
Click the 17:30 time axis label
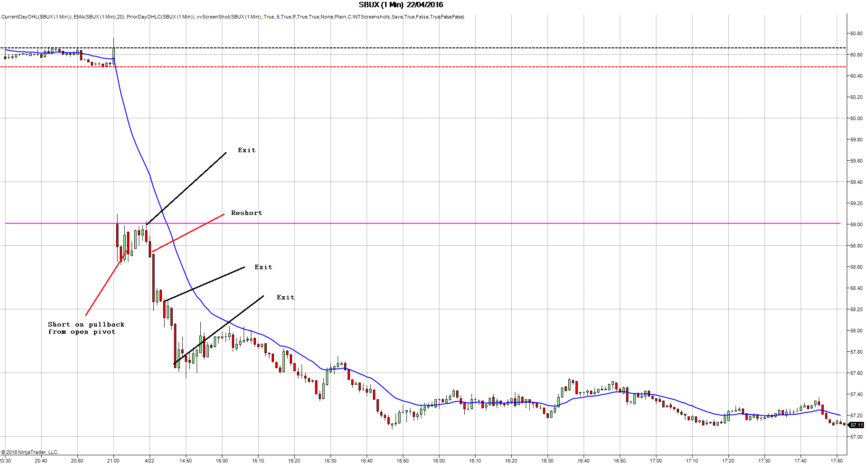[764, 461]
